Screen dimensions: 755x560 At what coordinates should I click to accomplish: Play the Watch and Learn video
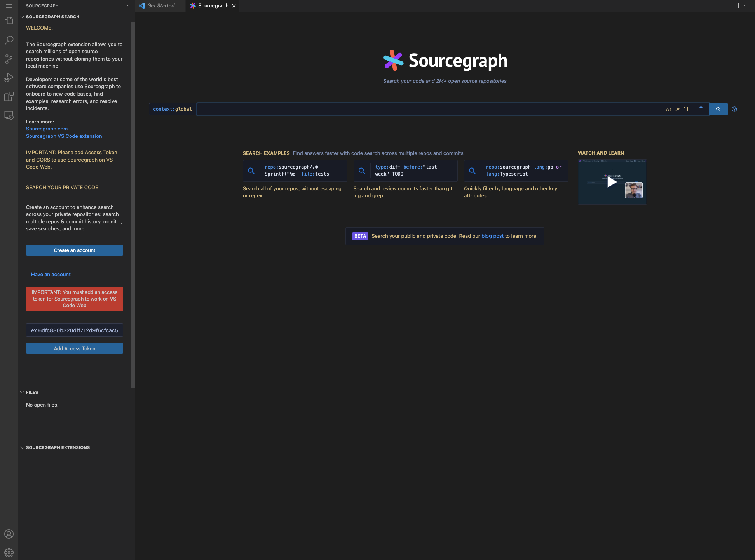(612, 182)
